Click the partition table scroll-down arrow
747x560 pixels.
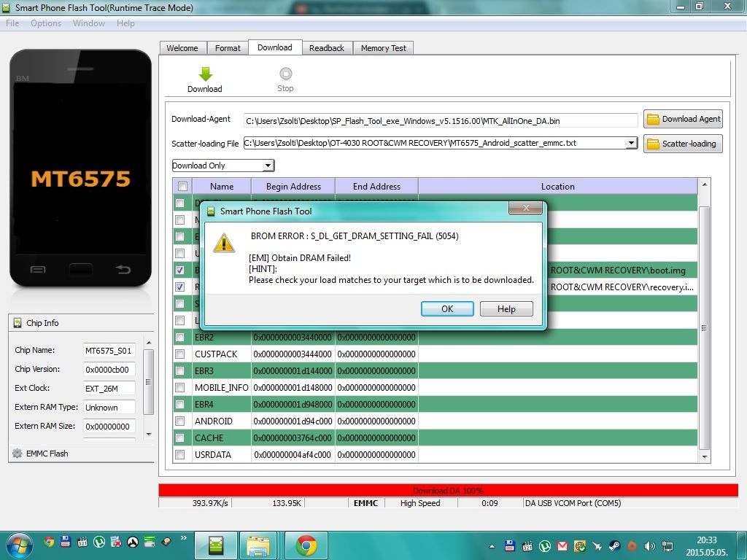click(x=705, y=456)
